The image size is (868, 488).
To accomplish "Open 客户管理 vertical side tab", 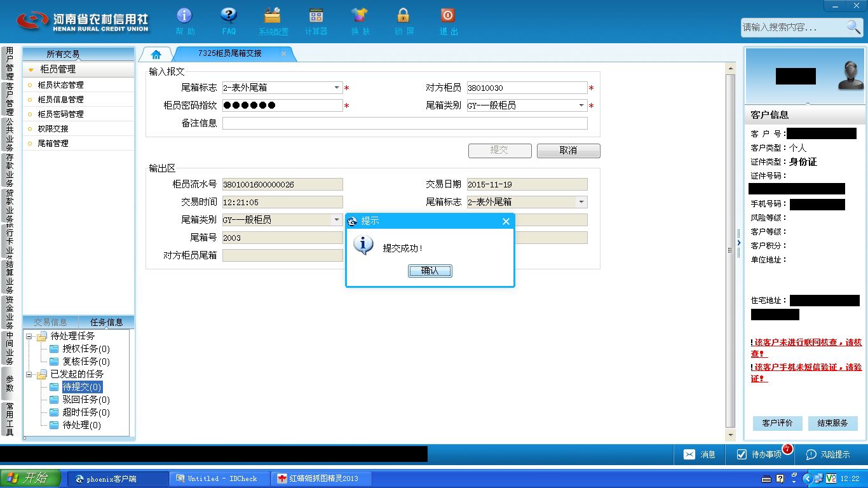I will pos(10,99).
